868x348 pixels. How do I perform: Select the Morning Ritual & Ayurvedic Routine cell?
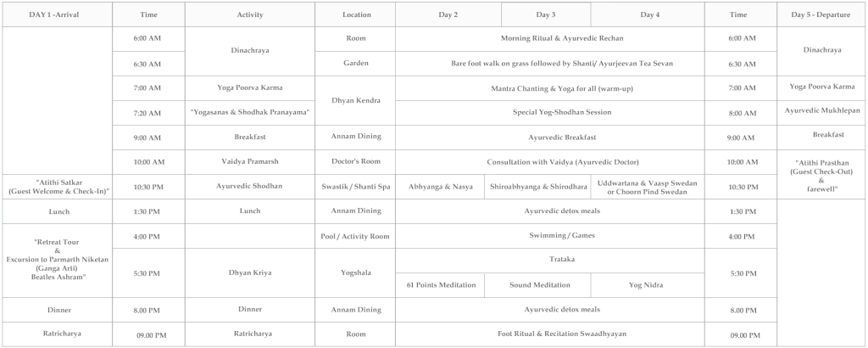(x=550, y=40)
